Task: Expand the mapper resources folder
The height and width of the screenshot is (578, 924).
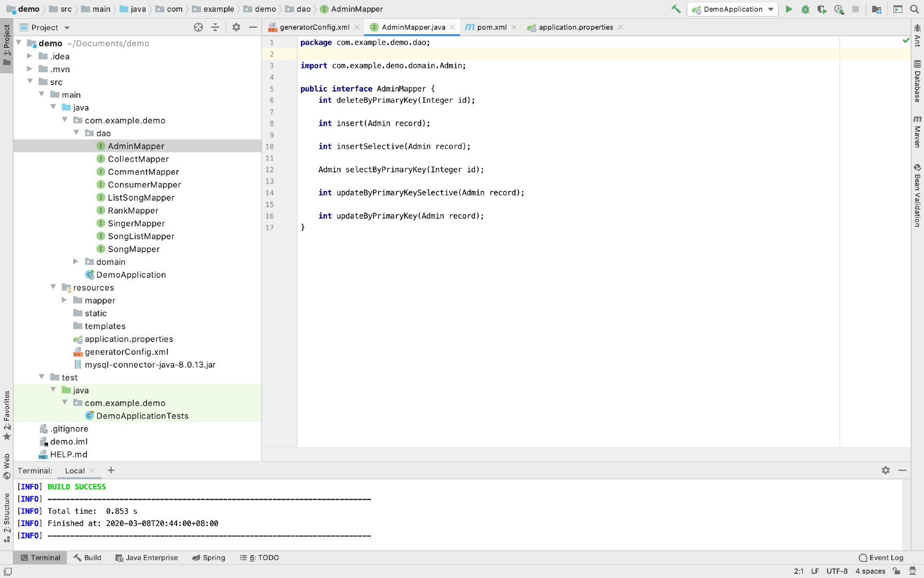Action: [64, 300]
